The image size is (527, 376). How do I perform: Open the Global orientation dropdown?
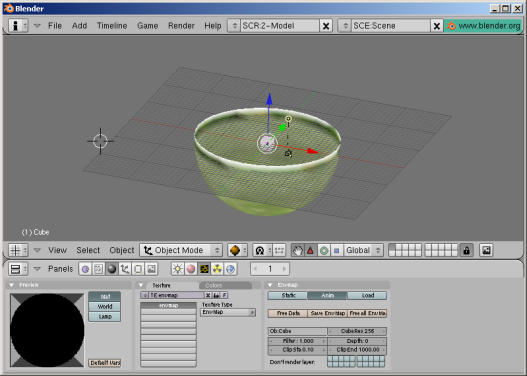point(363,250)
